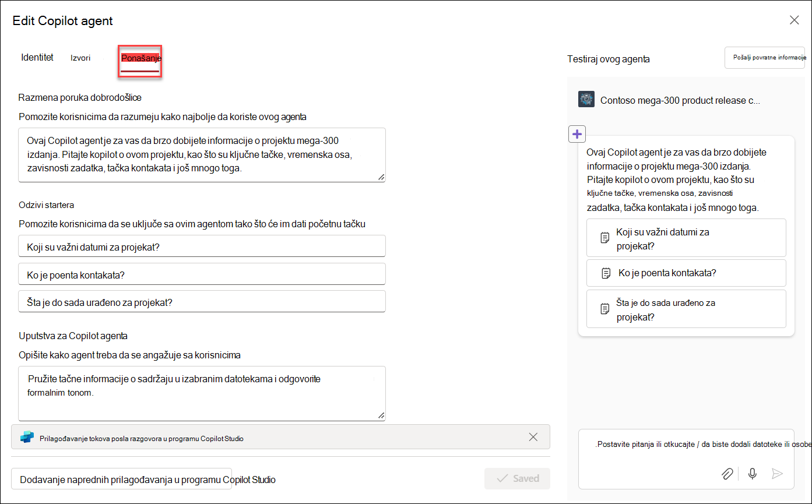Edit starter prompt 'Koji su važni datumi za projekat?'
The image size is (812, 504).
(x=202, y=246)
